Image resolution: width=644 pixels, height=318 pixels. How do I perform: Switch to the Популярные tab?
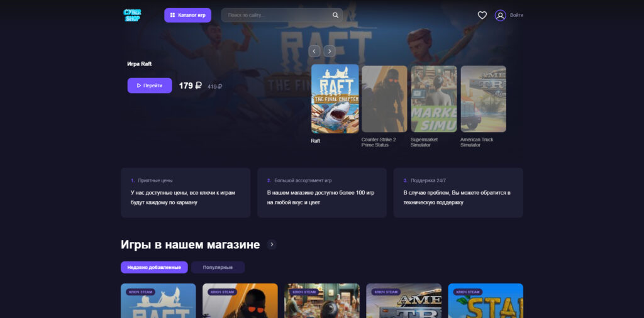[218, 268]
